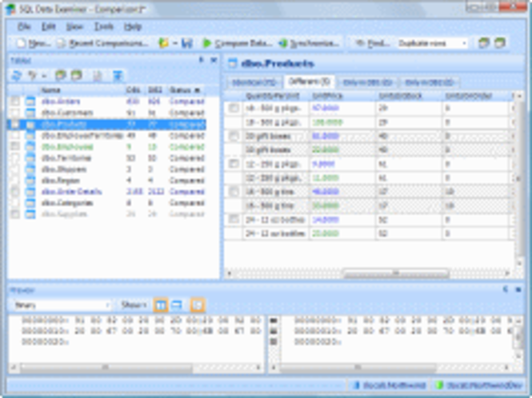Click the Synchronize toolbar button
The image size is (532, 398).
(309, 43)
